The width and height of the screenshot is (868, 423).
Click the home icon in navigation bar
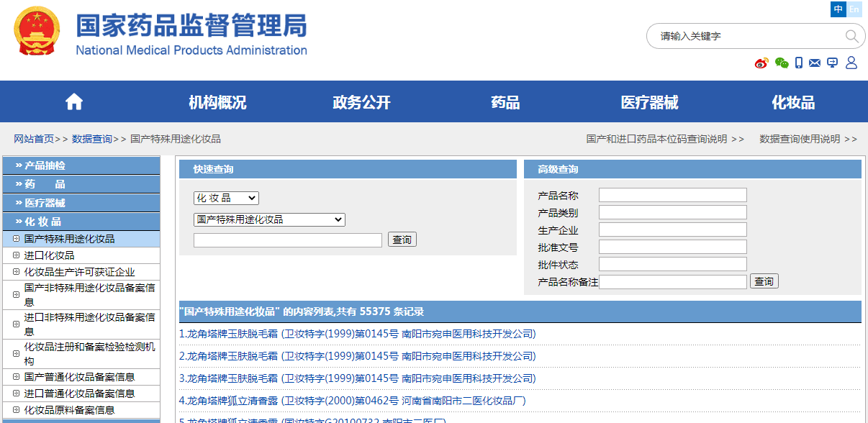tap(74, 102)
